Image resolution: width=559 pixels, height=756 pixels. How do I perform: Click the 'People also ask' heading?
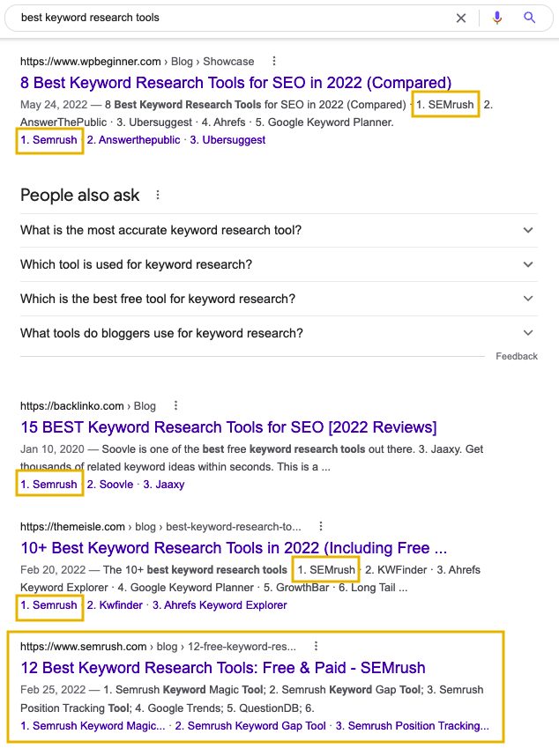[79, 196]
